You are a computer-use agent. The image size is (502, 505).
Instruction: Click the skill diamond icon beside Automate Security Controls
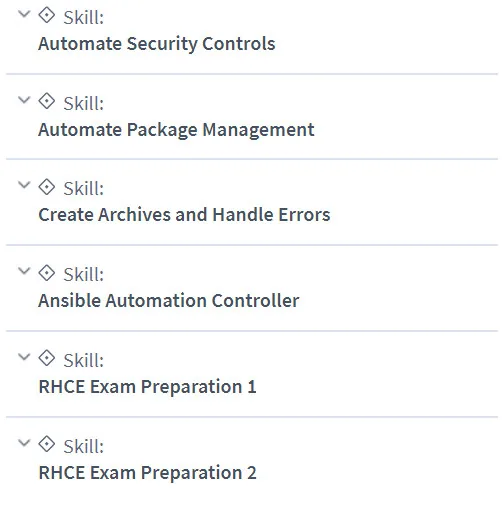click(x=46, y=15)
